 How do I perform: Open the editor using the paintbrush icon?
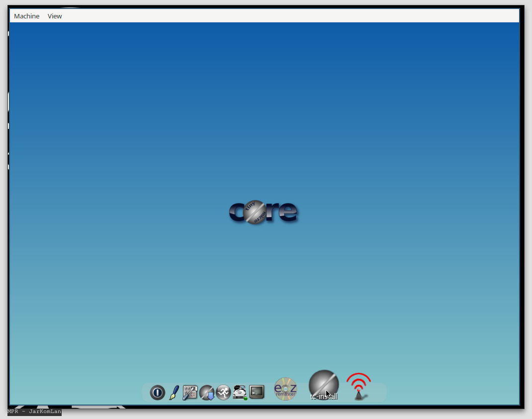point(174,392)
